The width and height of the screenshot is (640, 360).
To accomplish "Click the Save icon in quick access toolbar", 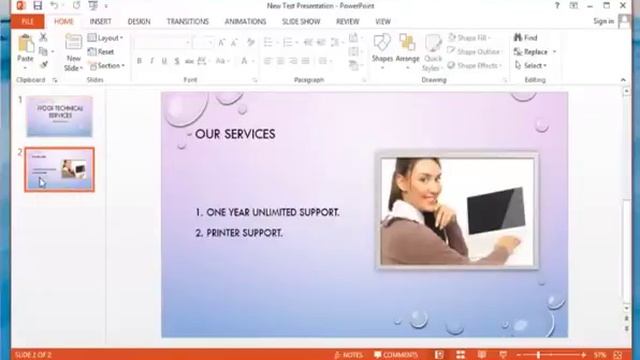I will [38, 6].
